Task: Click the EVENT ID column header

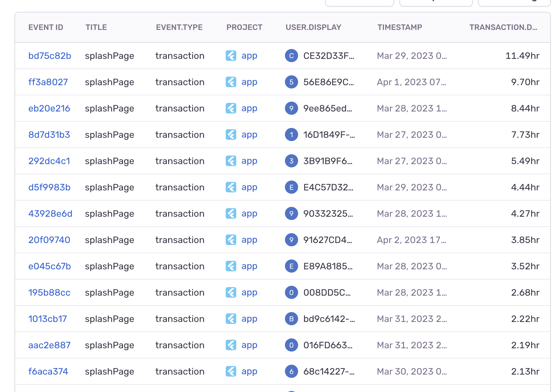Action: [46, 27]
